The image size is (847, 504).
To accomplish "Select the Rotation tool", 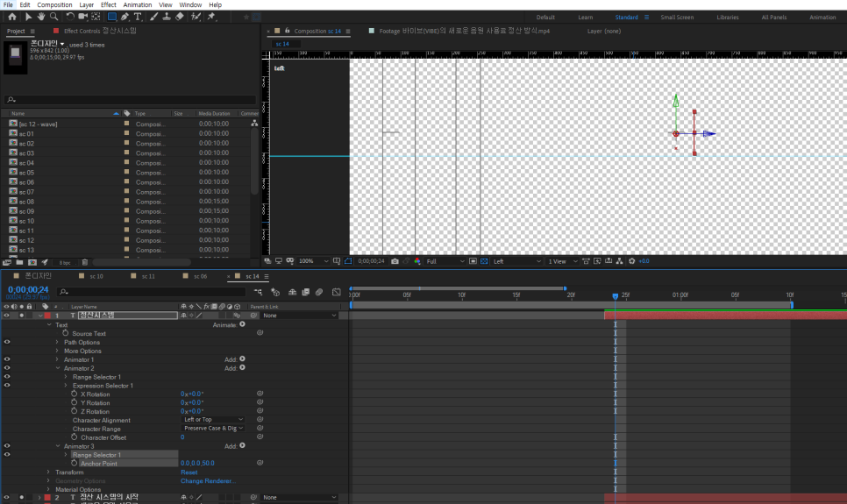I will (70, 17).
